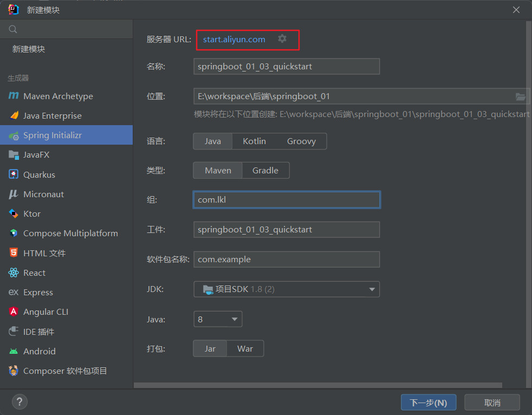Select Spring Initializr generator
The width and height of the screenshot is (532, 415).
(66, 135)
